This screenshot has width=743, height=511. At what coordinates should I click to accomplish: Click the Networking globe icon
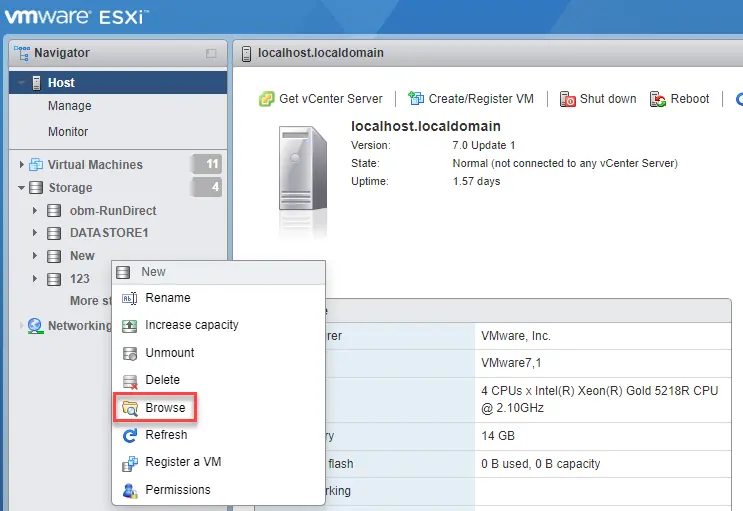pos(35,326)
